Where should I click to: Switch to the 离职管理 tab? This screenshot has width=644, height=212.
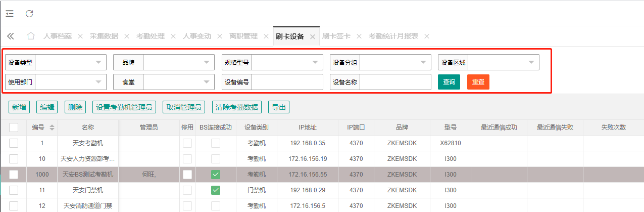pos(243,36)
